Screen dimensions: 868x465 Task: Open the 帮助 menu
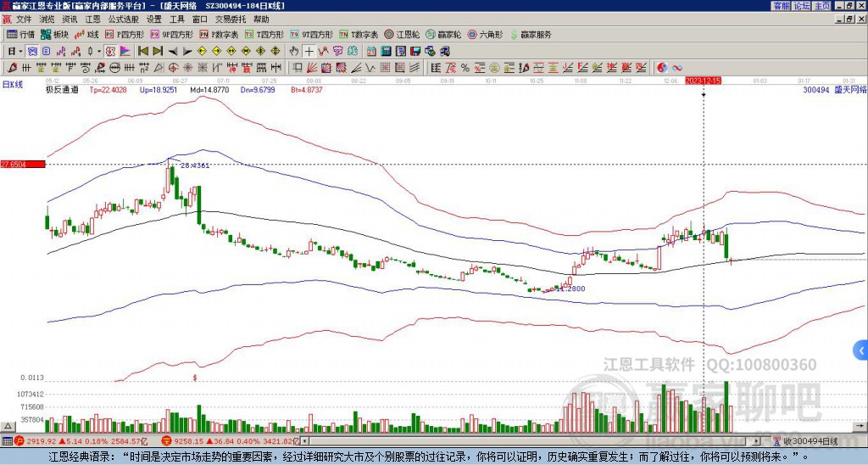(261, 20)
